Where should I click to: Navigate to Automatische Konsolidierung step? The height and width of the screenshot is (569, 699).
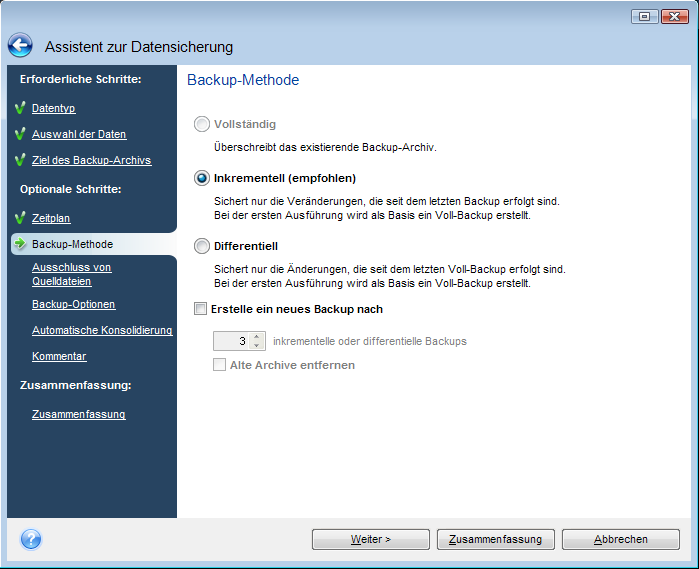(x=102, y=330)
